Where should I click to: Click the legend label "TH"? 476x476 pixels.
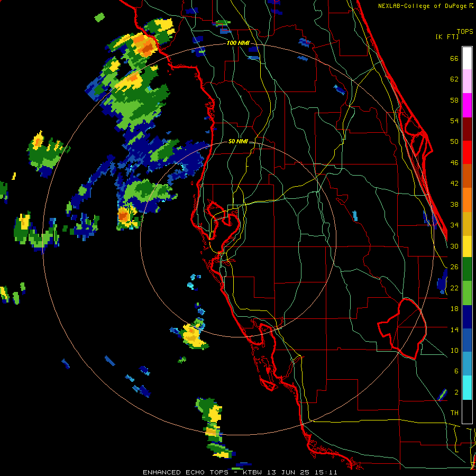pyautogui.click(x=454, y=413)
